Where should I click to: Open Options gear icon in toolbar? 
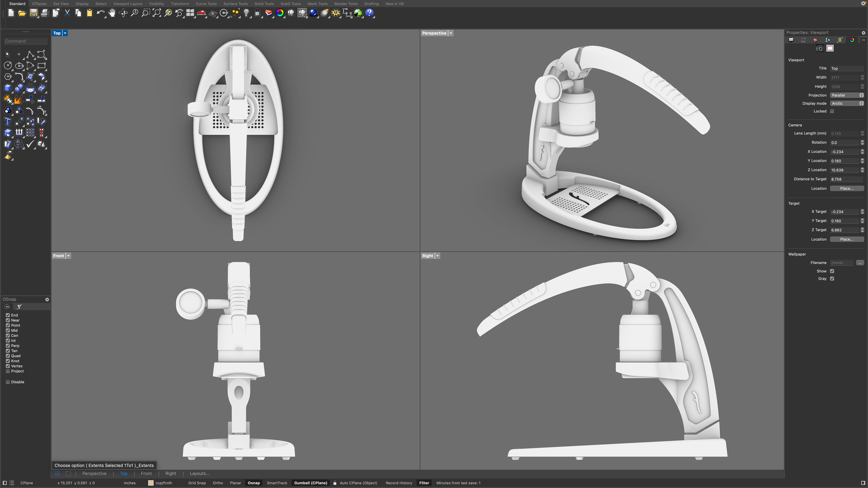(x=336, y=13)
